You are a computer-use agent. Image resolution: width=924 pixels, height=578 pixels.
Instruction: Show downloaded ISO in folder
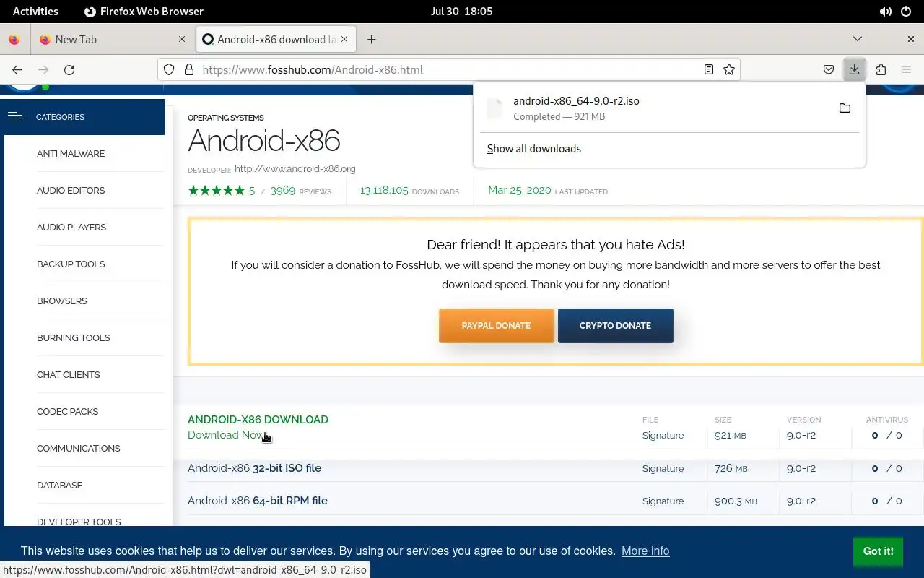tap(845, 108)
